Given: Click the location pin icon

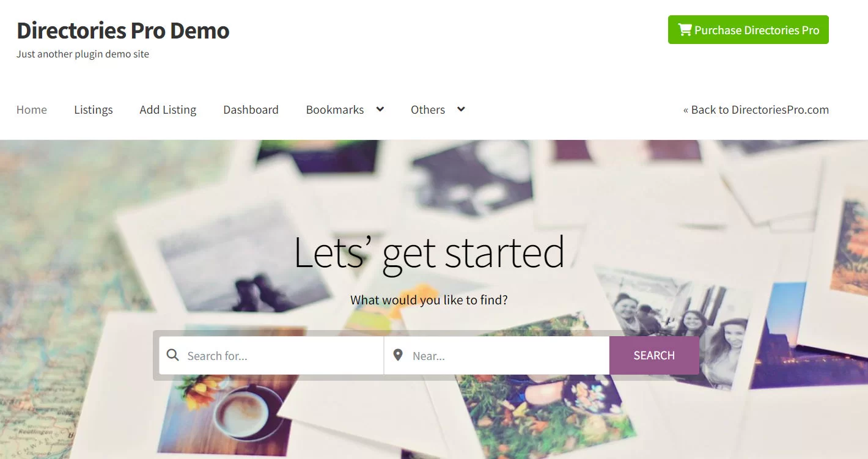Looking at the screenshot, I should coord(398,355).
